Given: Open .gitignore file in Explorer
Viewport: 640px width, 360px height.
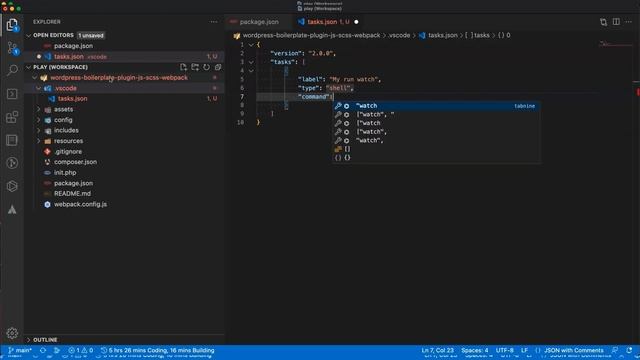Looking at the screenshot, I should pos(68,151).
